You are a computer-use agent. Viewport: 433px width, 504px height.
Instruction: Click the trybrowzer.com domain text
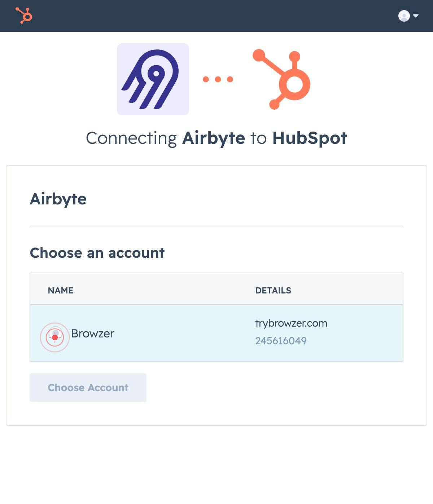291,323
